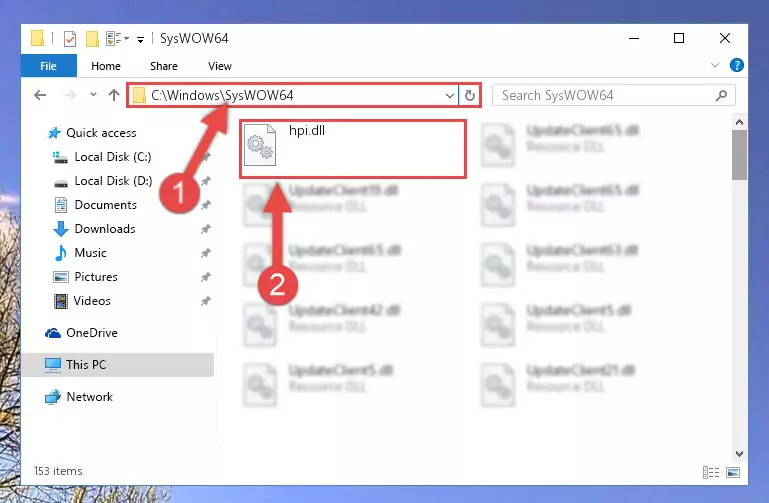Go up one folder level
769x503 pixels.
click(x=114, y=95)
